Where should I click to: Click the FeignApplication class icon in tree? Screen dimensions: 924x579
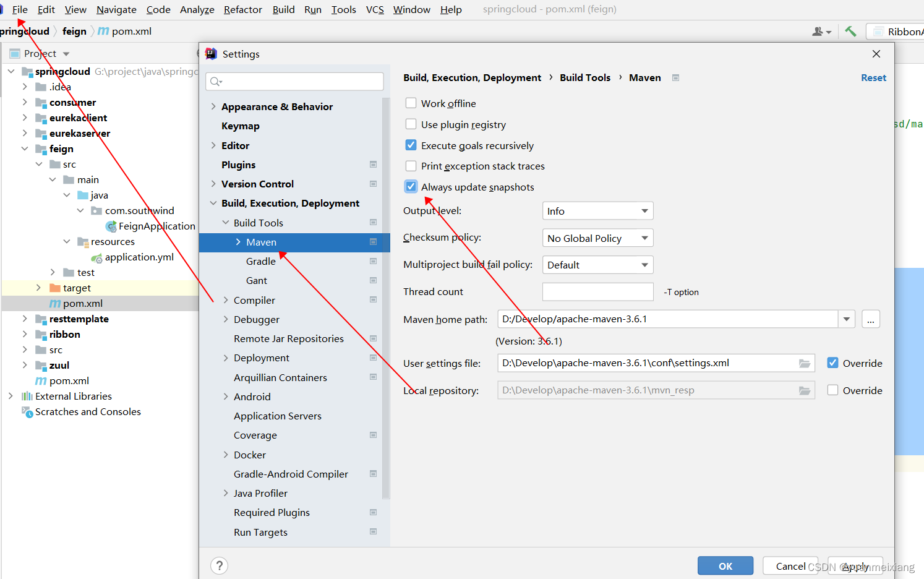point(111,226)
